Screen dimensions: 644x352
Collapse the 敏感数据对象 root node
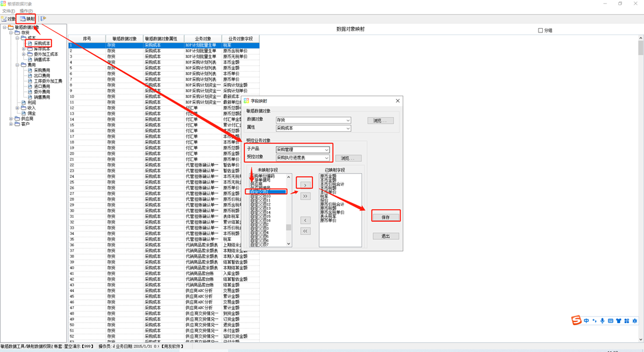click(x=4, y=28)
